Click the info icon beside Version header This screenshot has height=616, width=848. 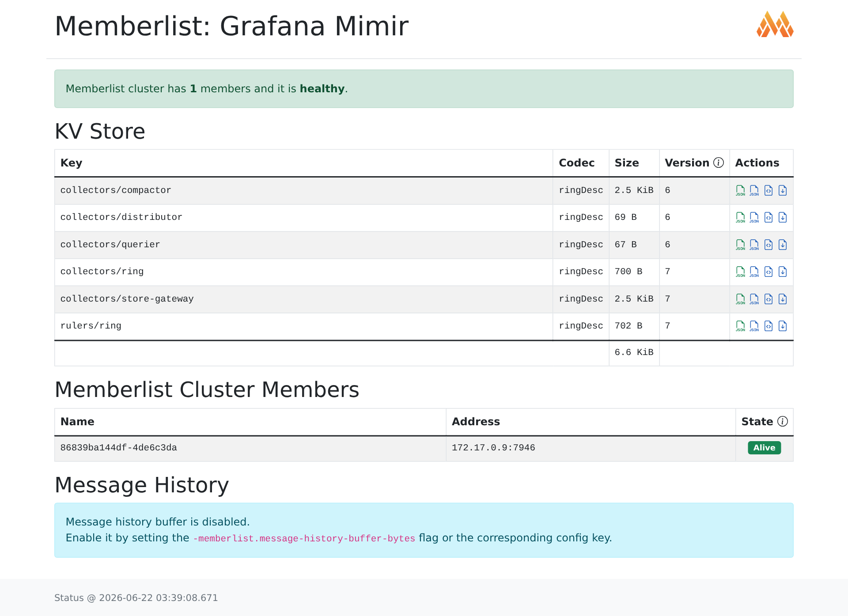[719, 163]
